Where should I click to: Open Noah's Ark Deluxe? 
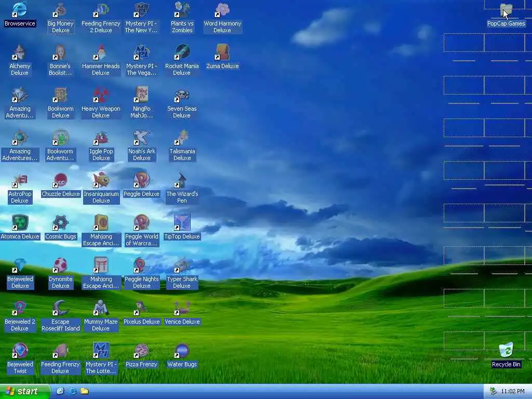(141, 146)
